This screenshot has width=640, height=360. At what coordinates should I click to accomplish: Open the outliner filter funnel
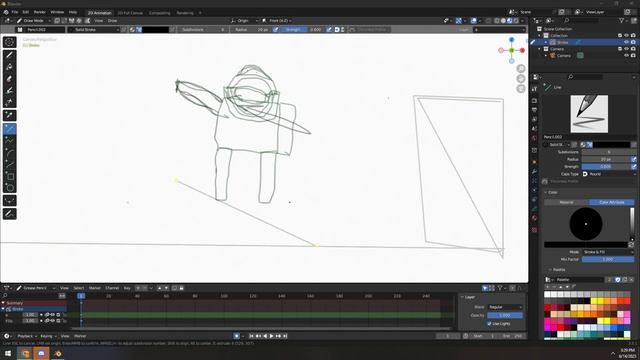click(x=622, y=20)
